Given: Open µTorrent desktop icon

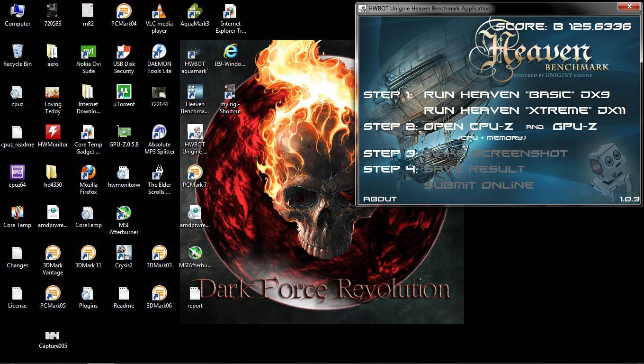Looking at the screenshot, I should click(124, 96).
